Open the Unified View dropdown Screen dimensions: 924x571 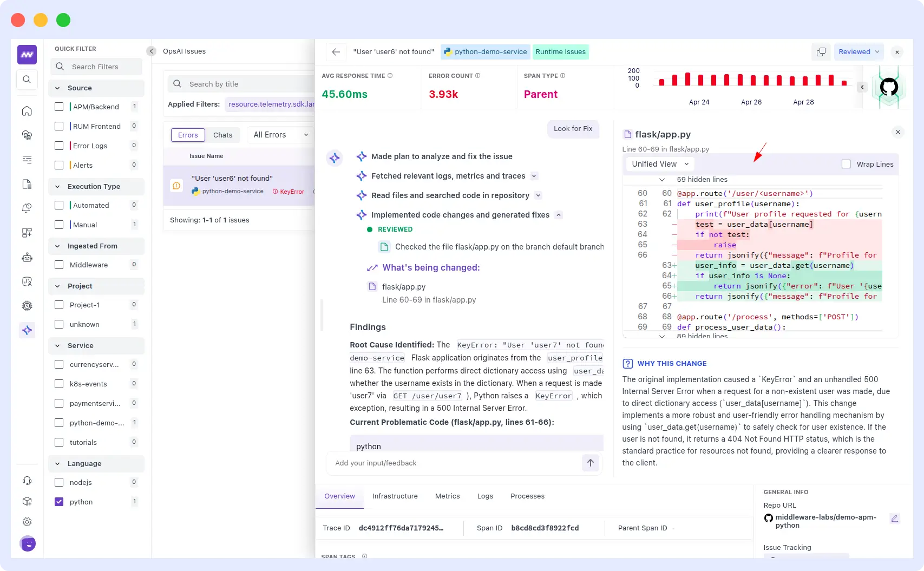pos(659,164)
